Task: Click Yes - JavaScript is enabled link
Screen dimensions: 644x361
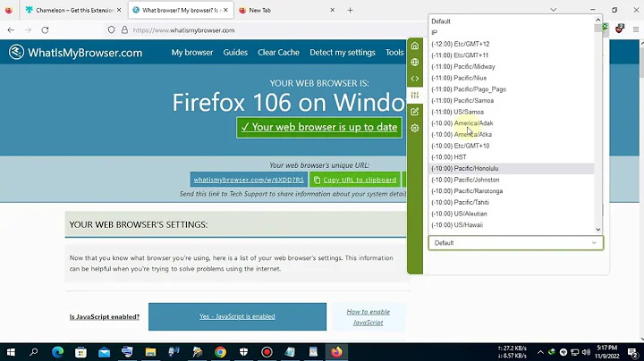Action: [x=237, y=316]
